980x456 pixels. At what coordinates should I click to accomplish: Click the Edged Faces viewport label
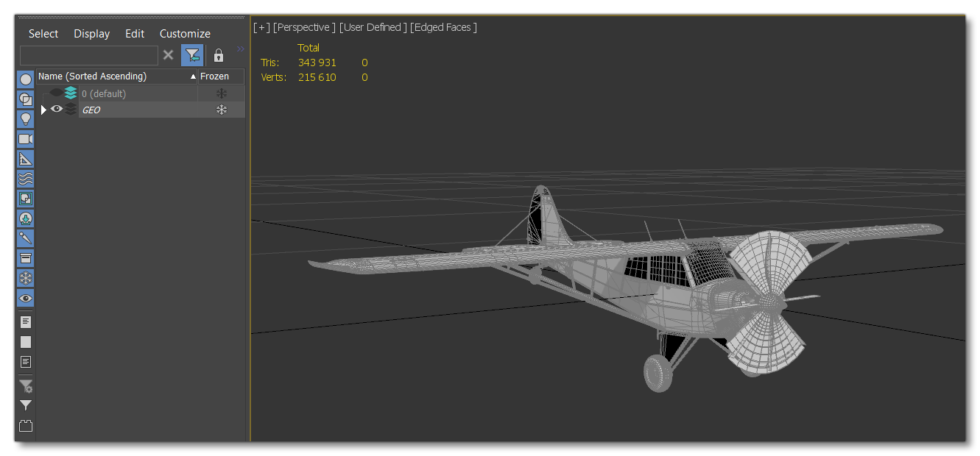tap(443, 27)
